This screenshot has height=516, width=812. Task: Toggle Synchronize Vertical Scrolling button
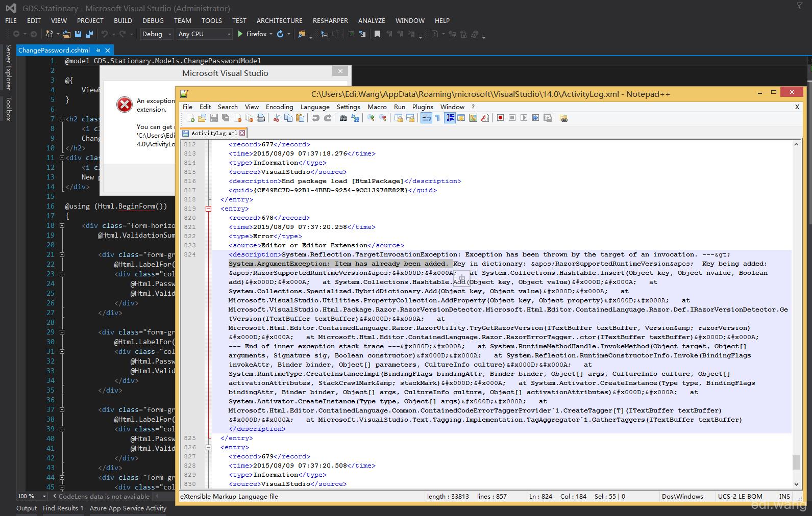click(398, 118)
